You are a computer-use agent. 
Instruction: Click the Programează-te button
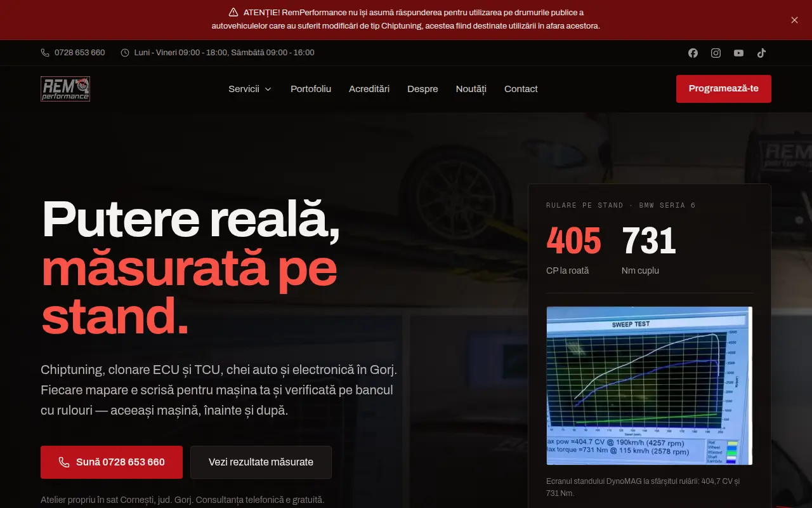click(x=724, y=89)
